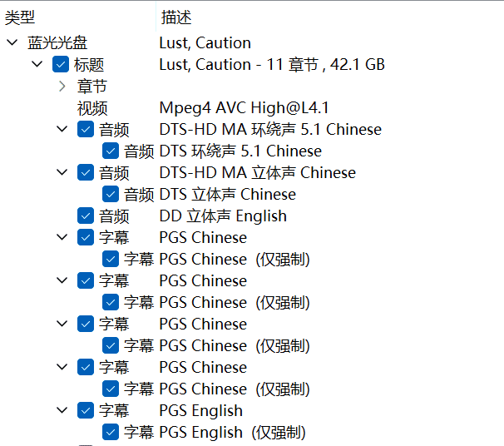Viewport: 504px width, 446px height.
Task: Uncheck the DTS 环绕声 5.1 Chinese core
Action: coord(111,151)
